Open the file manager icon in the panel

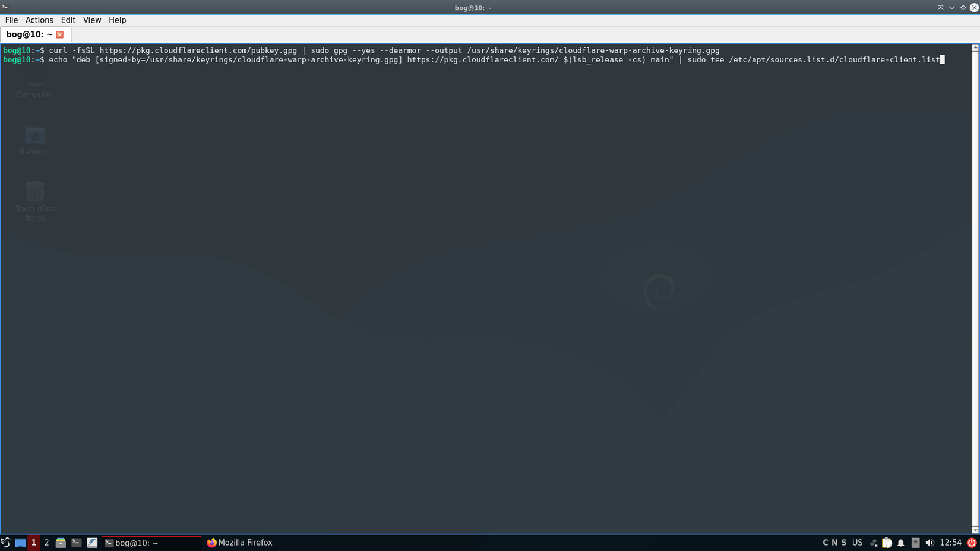[x=61, y=542]
